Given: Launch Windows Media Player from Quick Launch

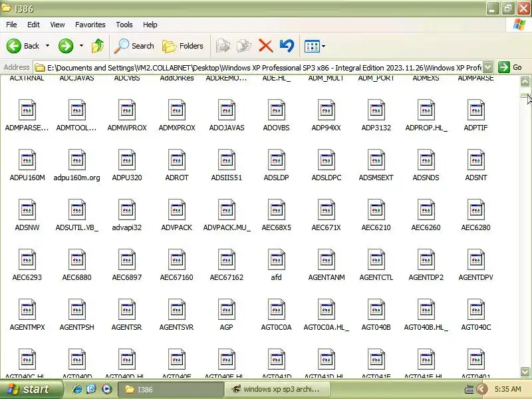Looking at the screenshot, I should tap(106, 389).
